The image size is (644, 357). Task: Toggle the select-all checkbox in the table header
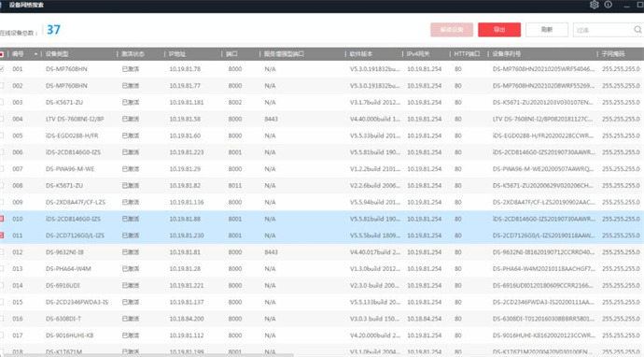(x=2, y=54)
